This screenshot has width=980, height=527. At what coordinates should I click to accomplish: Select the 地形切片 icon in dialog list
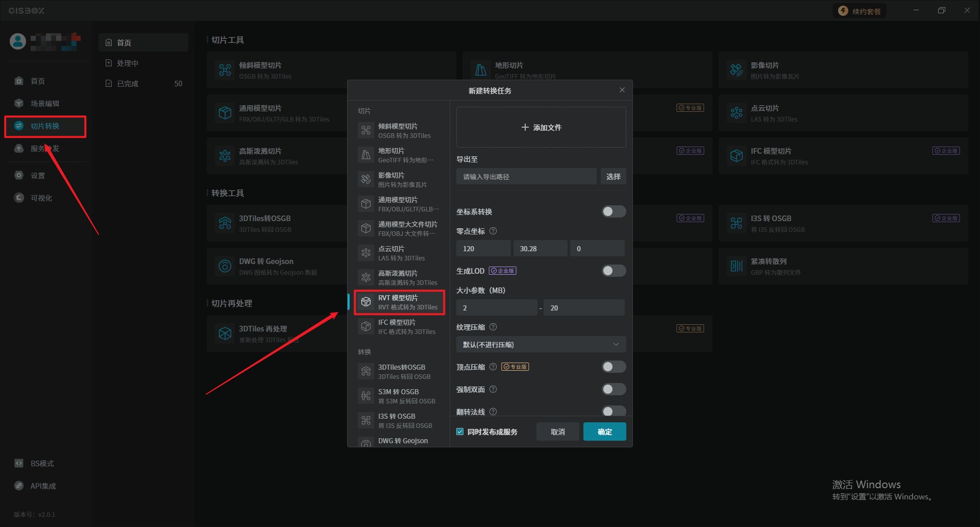tap(366, 155)
